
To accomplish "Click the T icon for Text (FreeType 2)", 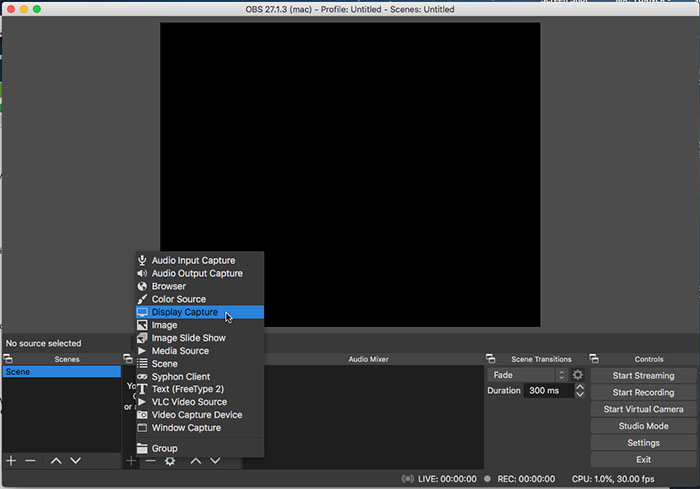I will [142, 389].
